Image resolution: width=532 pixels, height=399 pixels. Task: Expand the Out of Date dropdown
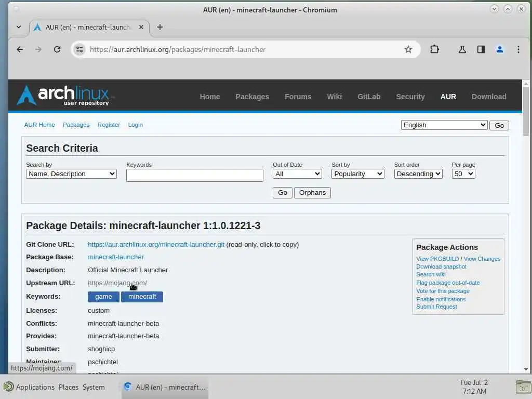pyautogui.click(x=297, y=174)
